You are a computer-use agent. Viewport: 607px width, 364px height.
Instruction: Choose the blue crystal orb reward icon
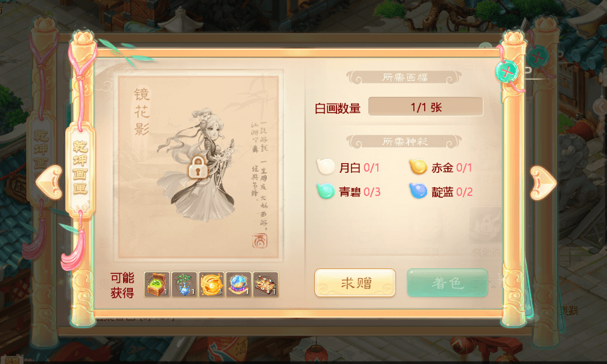[238, 284]
